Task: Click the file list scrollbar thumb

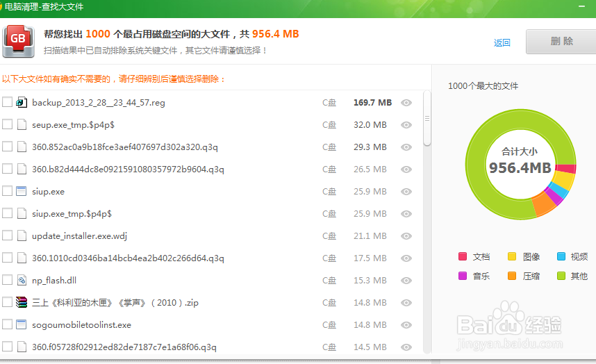Action: point(427,118)
